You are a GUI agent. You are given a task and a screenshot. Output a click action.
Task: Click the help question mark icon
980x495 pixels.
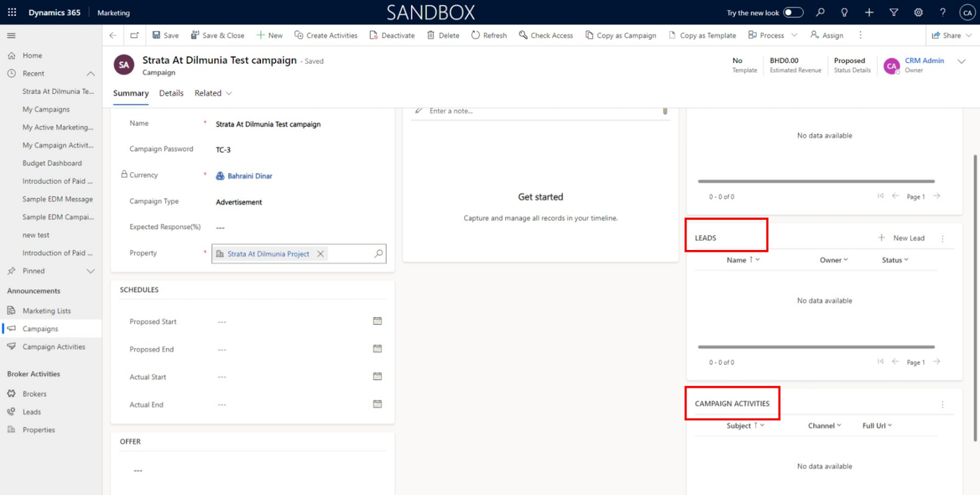[x=943, y=13]
